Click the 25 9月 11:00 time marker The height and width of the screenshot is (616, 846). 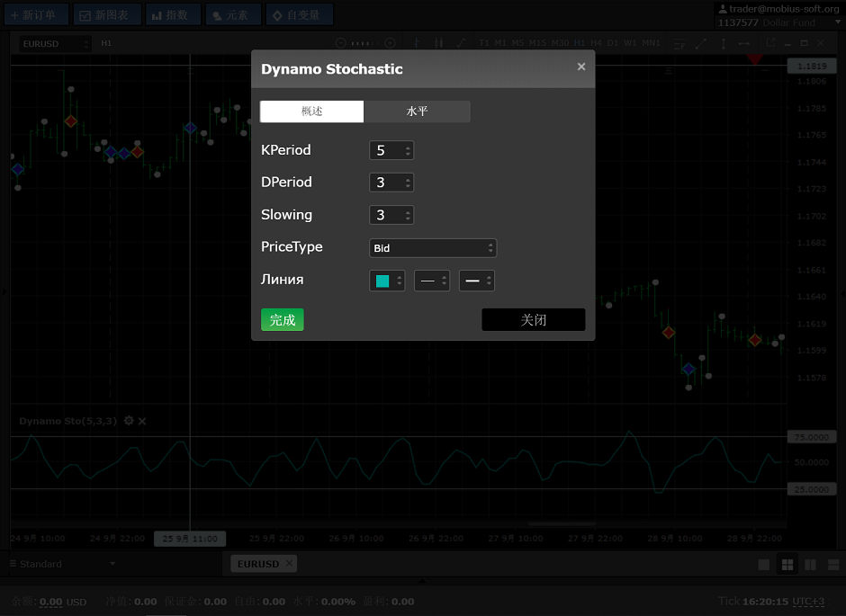[x=190, y=539]
